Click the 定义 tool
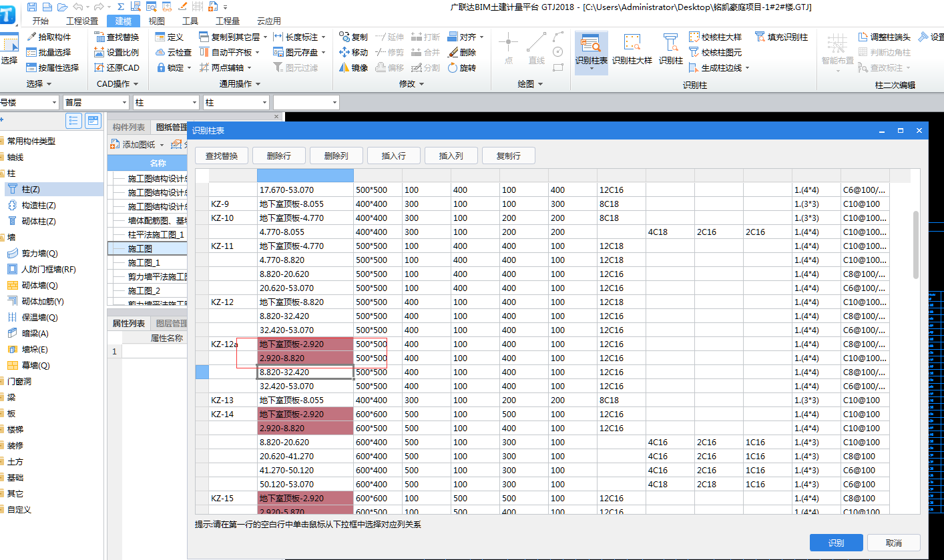 [169, 37]
